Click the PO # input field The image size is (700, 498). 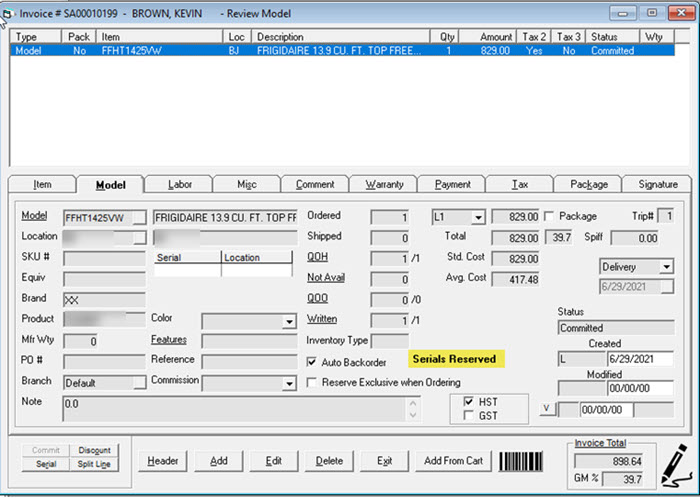point(104,361)
